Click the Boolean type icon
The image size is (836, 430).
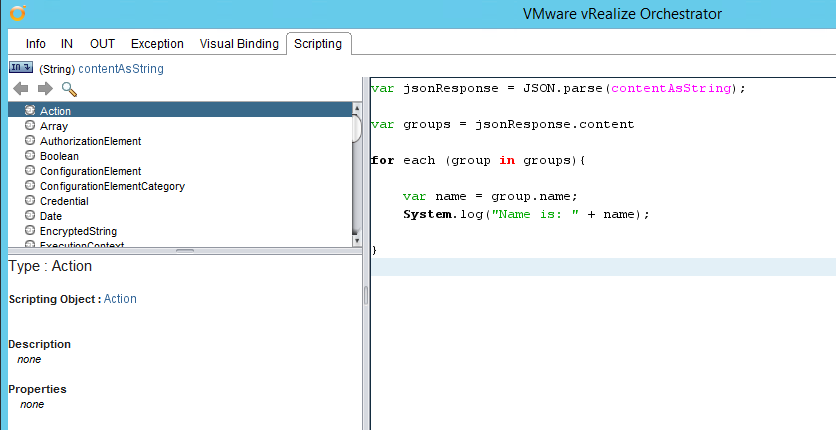point(30,155)
